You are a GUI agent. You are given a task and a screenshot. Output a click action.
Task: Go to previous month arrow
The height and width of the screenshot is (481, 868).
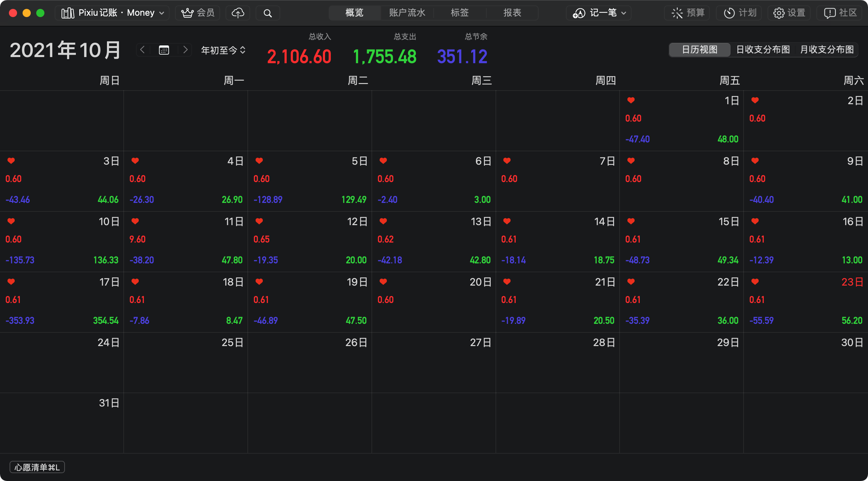click(143, 50)
